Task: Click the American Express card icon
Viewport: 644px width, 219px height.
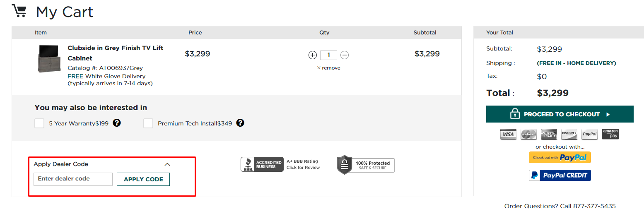Action: pos(549,134)
